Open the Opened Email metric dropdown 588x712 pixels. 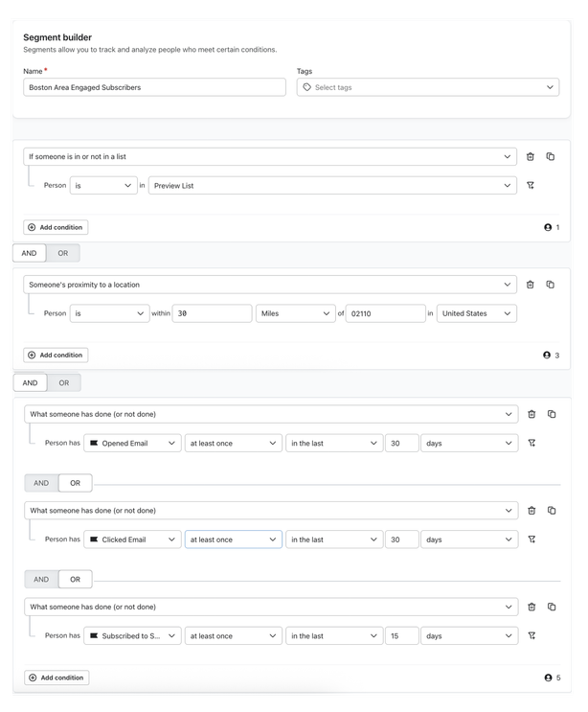pyautogui.click(x=132, y=443)
